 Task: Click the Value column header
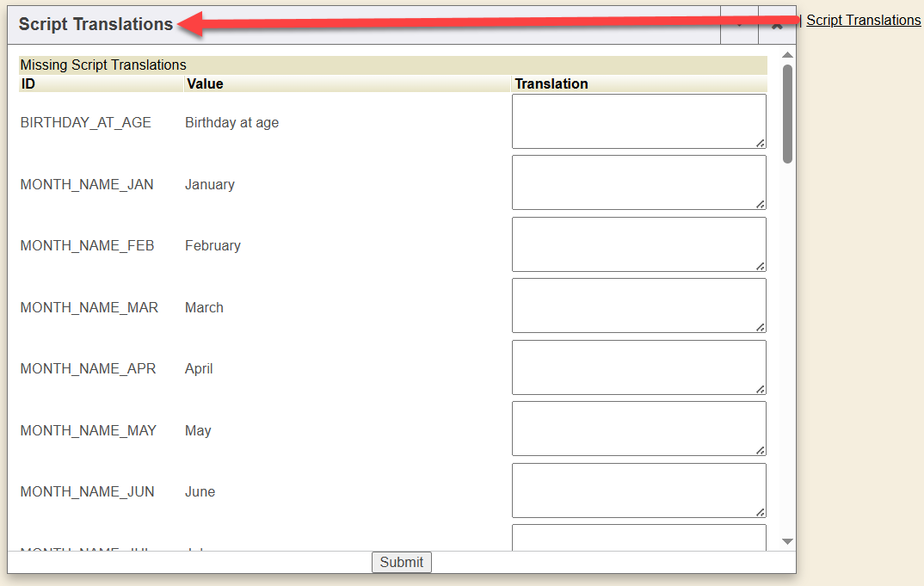[204, 83]
